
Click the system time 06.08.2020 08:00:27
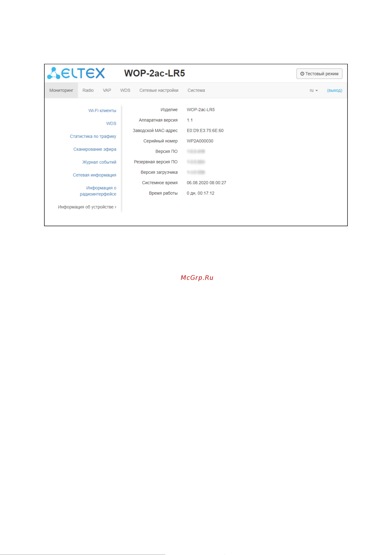click(x=207, y=183)
